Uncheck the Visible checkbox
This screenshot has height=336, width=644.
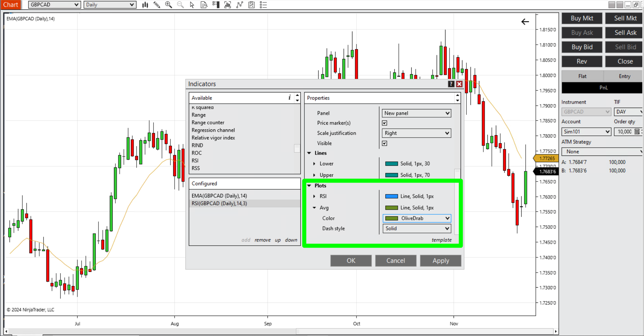(x=385, y=143)
